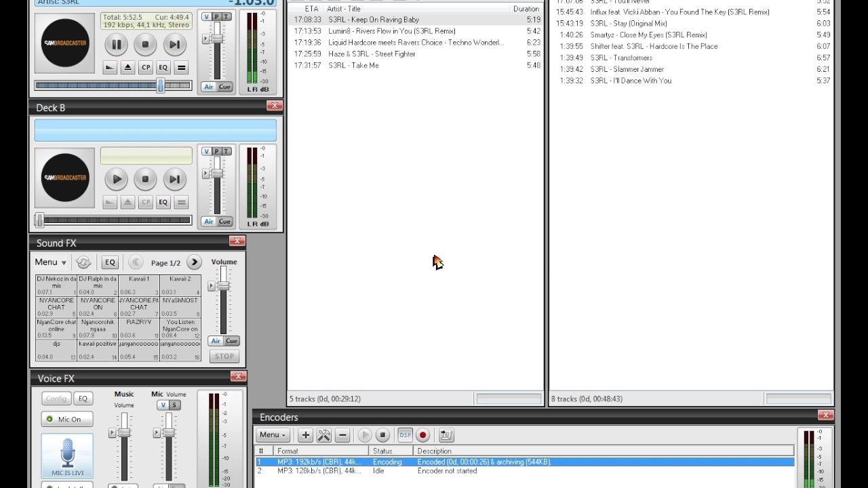868x488 pixels.
Task: Select history track 'S3RL - Slammer Jammer'
Action: (x=691, y=69)
